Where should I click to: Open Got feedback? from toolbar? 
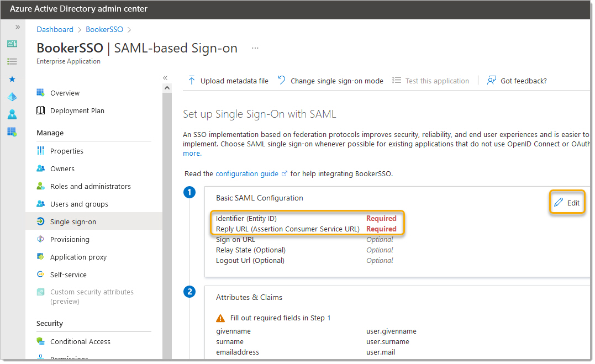[517, 81]
